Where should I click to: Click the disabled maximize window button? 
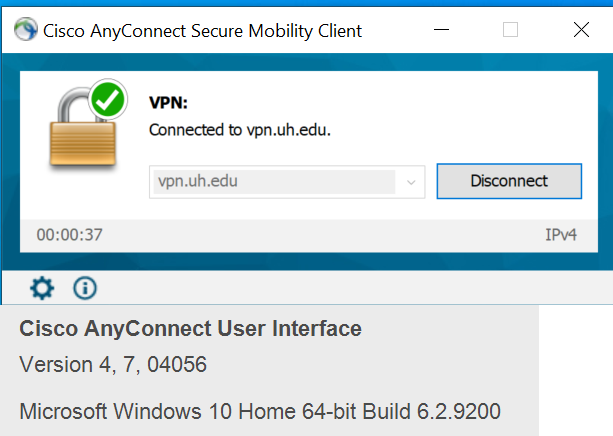click(x=510, y=30)
